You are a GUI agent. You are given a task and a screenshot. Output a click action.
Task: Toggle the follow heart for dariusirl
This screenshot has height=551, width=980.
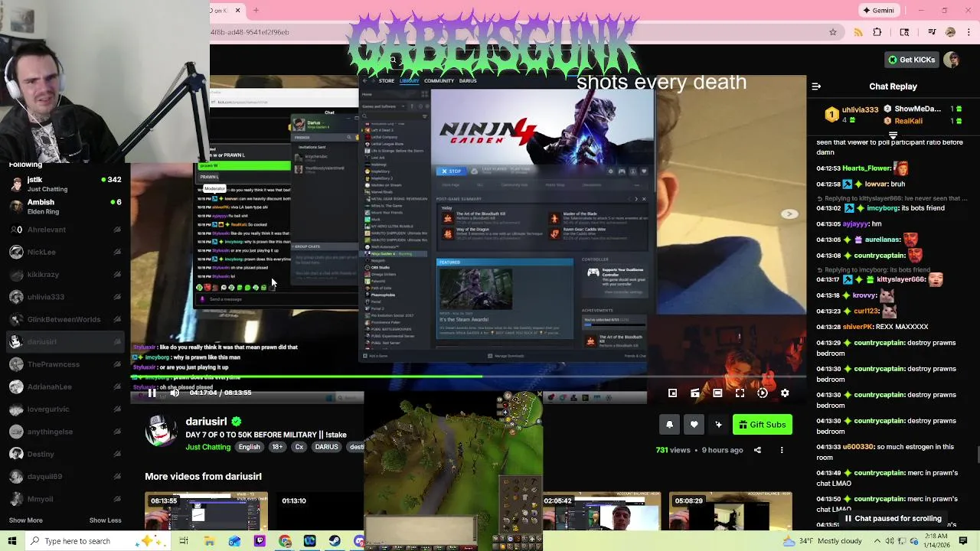click(694, 425)
